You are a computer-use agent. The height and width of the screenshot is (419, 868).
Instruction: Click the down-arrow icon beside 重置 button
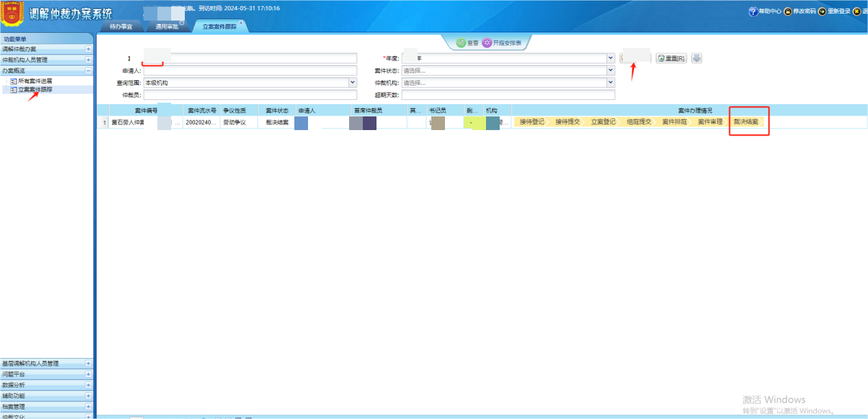click(x=697, y=58)
